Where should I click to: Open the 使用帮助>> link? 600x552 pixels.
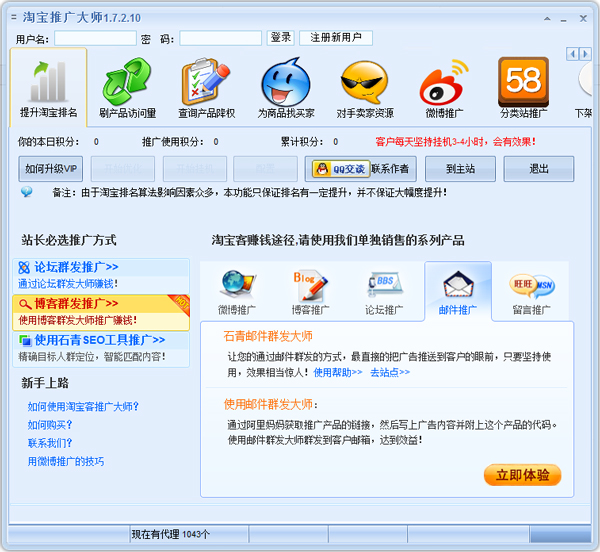[x=338, y=372]
